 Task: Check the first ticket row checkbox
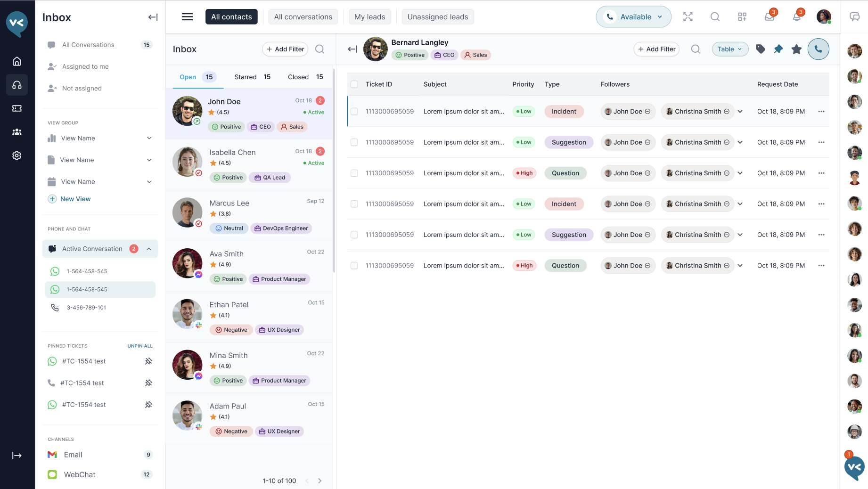click(354, 112)
